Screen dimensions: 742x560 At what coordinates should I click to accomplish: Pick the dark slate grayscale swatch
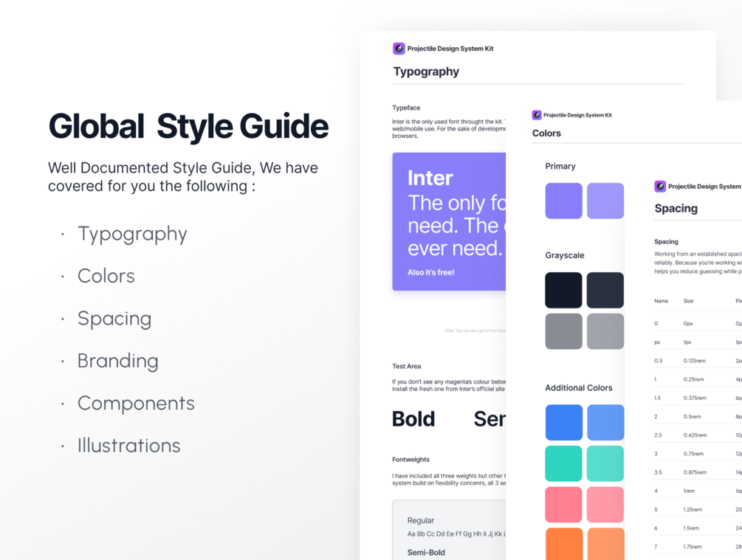605,290
